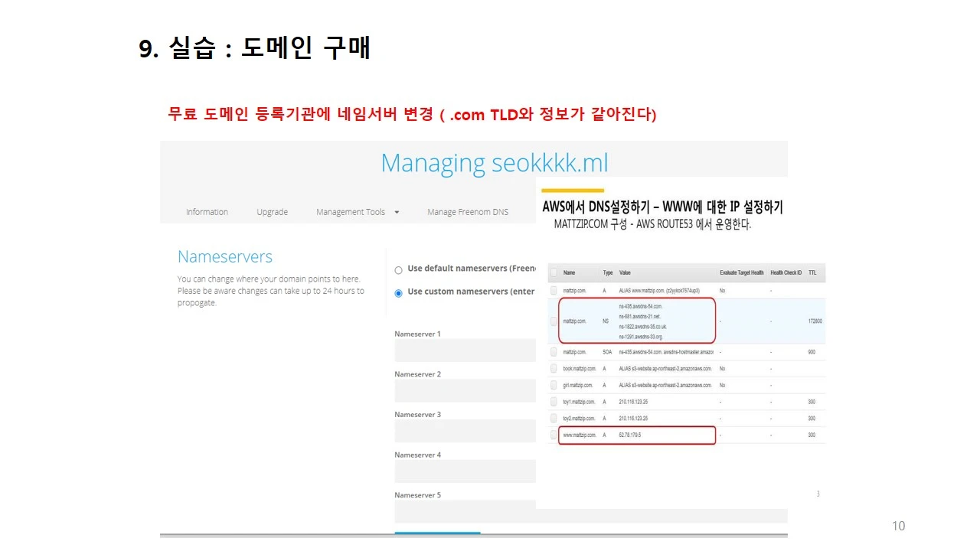The height and width of the screenshot is (551, 980).
Task: Click the Nameserver 1 input field
Action: pos(463,350)
